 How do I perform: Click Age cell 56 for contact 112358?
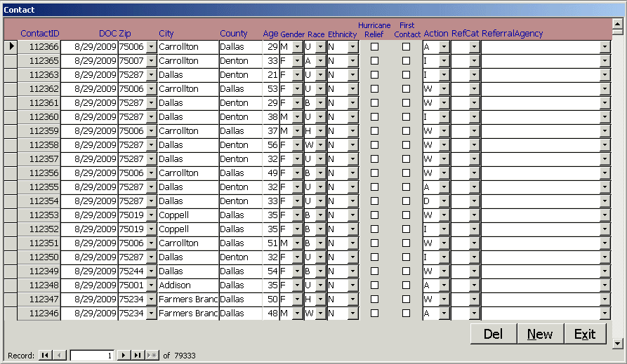click(271, 145)
